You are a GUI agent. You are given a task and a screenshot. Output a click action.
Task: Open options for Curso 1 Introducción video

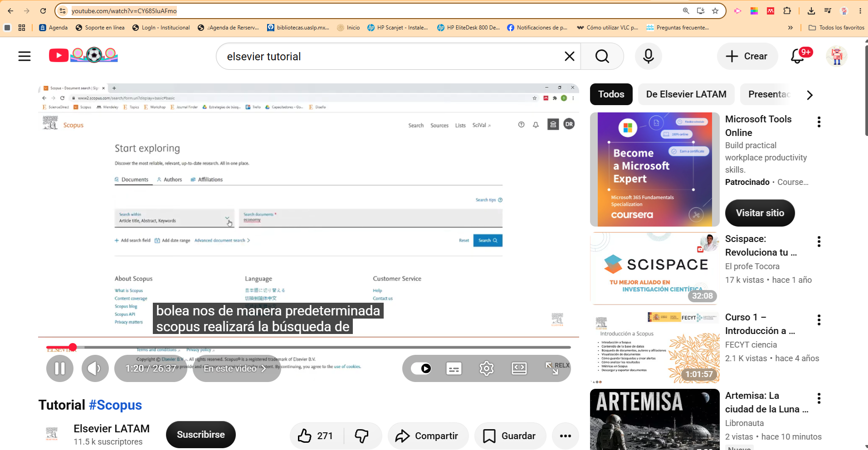click(819, 320)
